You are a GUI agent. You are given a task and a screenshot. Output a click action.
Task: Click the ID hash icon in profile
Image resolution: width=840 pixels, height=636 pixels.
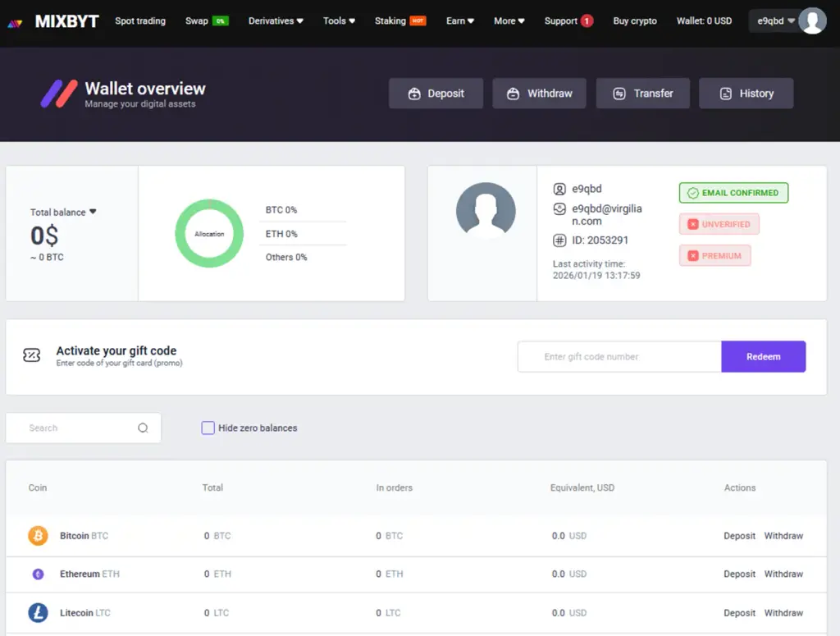tap(559, 240)
